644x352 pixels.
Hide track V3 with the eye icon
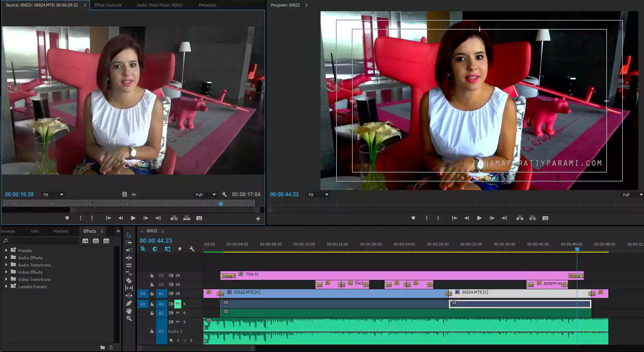(178, 276)
